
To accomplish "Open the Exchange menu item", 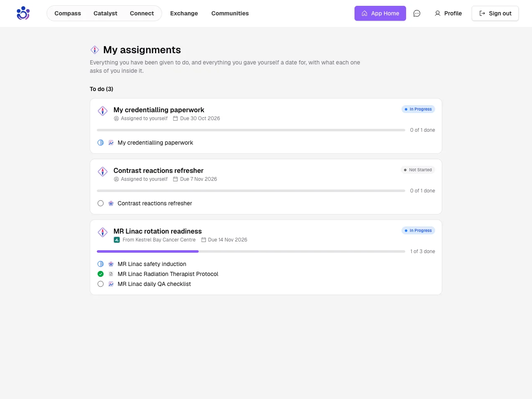I will point(184,13).
